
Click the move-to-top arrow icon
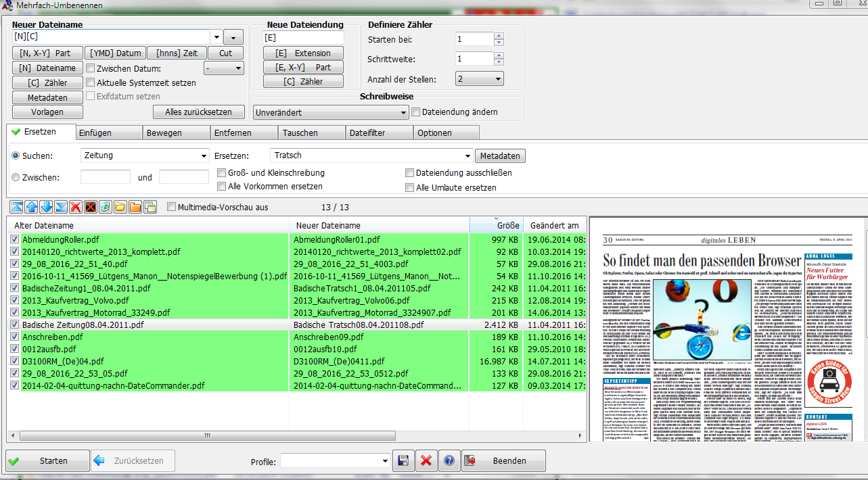(16, 207)
